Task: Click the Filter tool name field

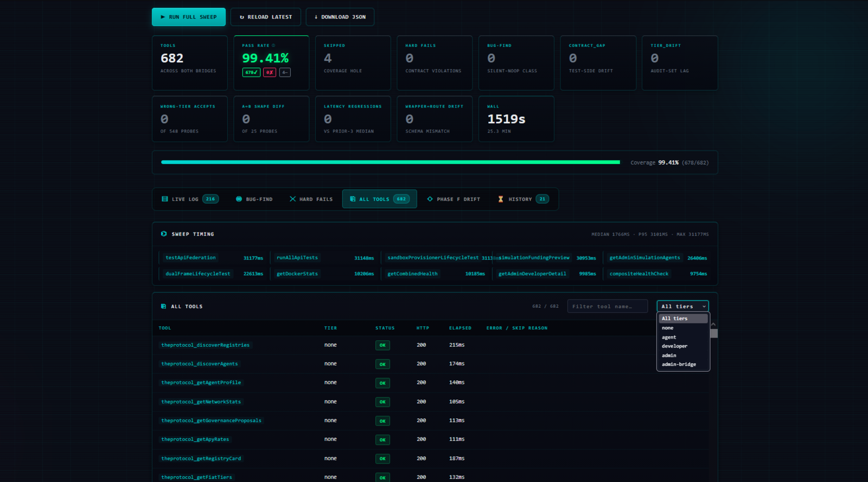Action: tap(608, 307)
